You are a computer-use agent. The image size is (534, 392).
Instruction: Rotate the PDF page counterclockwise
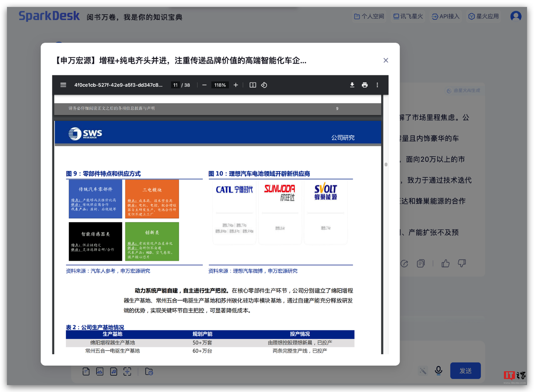click(264, 85)
